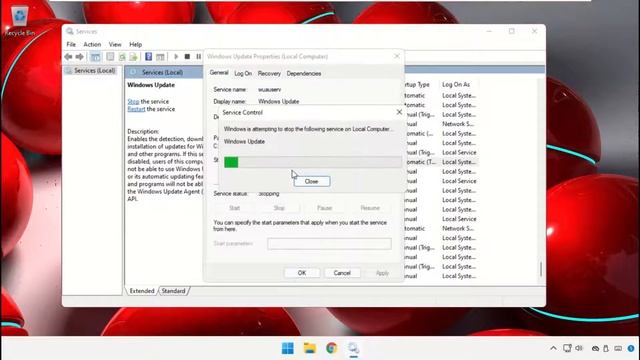Open the File menu in Services

(x=71, y=44)
